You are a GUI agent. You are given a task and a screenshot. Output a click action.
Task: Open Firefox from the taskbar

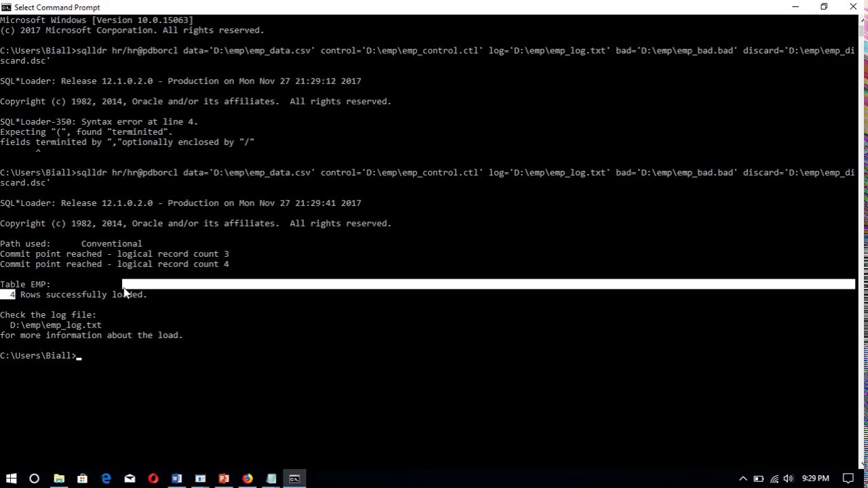(248, 479)
